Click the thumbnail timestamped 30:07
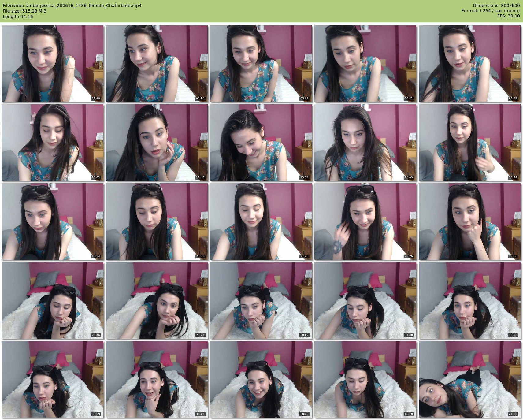Viewport: 523px width, 420px height. coord(261,300)
